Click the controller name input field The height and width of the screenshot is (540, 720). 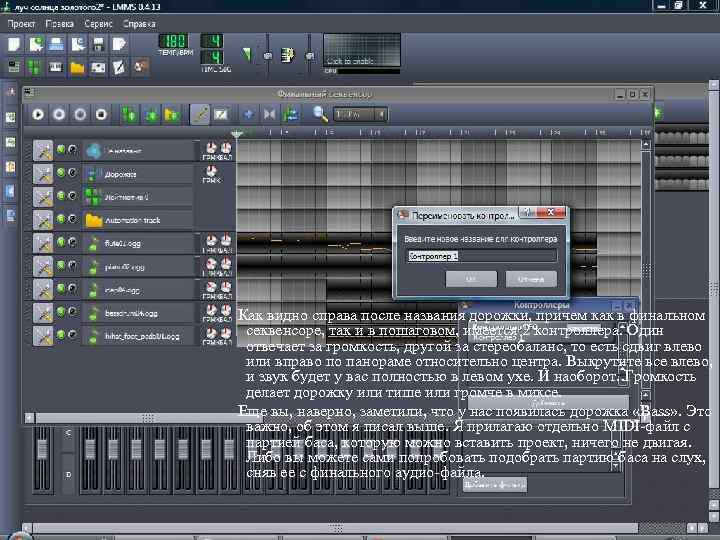pyautogui.click(x=484, y=256)
